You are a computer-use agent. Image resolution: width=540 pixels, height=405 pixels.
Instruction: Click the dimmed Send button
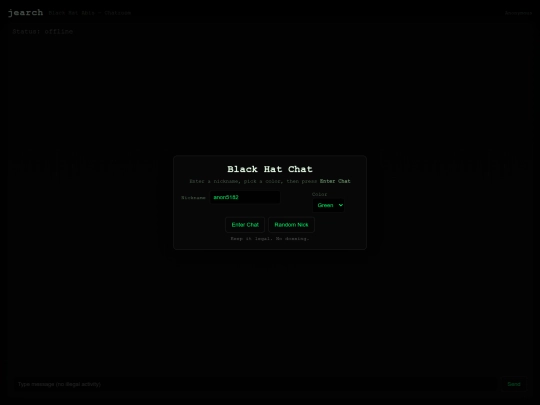513,384
